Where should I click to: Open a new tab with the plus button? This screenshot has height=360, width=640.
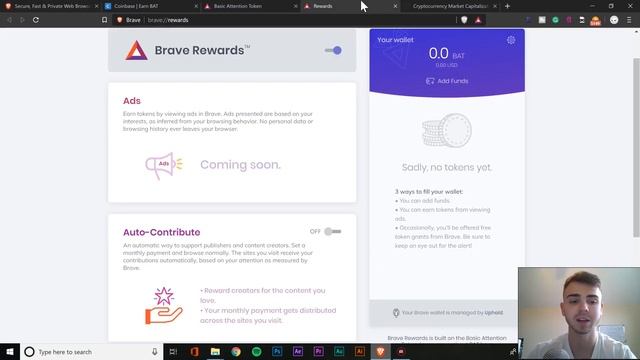point(507,6)
